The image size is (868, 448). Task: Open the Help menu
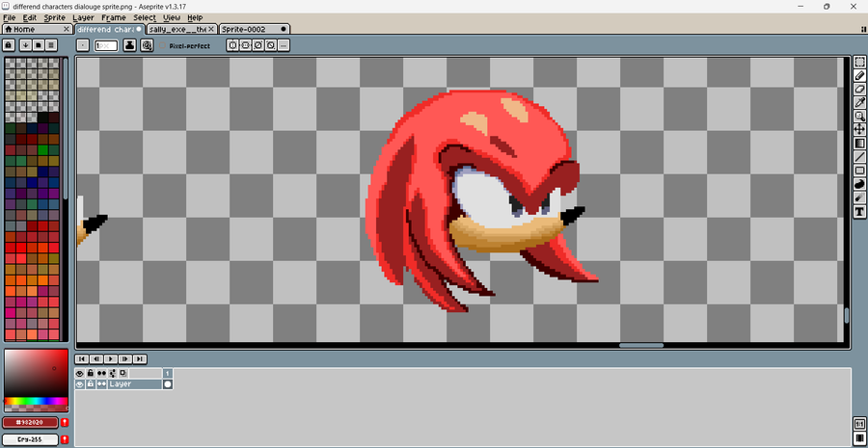point(195,17)
